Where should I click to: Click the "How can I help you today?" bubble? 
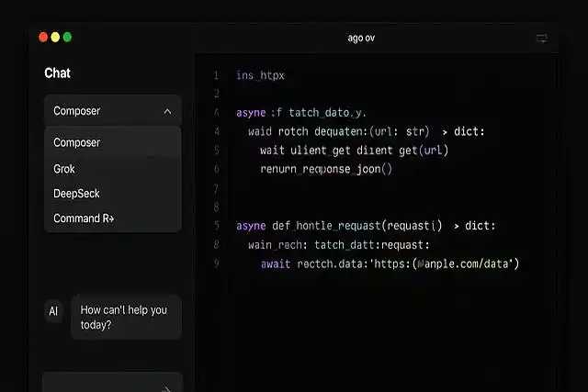coord(126,317)
